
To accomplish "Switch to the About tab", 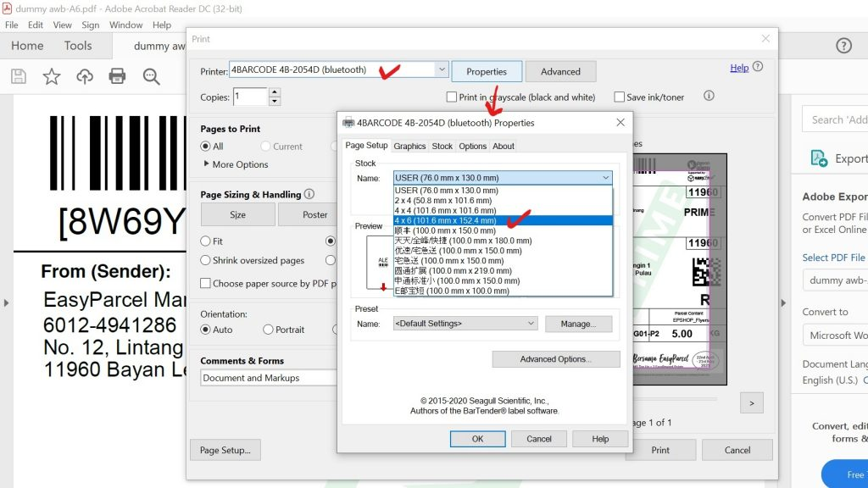I will [504, 146].
